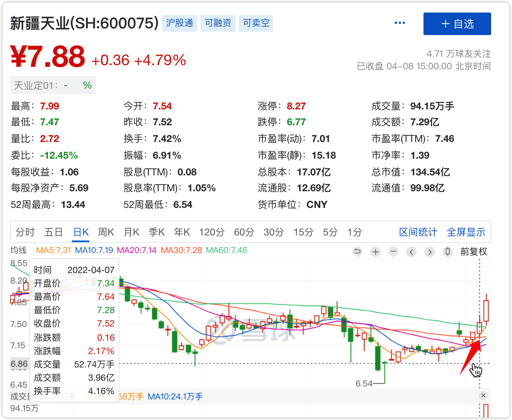This screenshot has width=512, height=420.
Task: Open the three-dot more options menu
Action: (400, 23)
